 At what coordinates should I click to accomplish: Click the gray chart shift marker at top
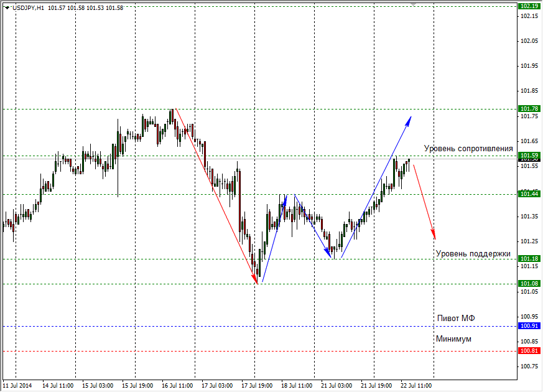[x=413, y=4]
